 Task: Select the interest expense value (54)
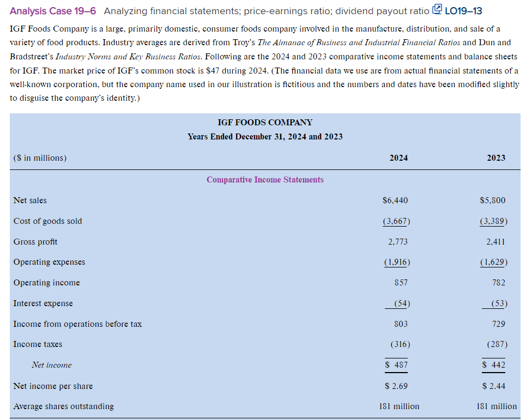click(x=402, y=303)
